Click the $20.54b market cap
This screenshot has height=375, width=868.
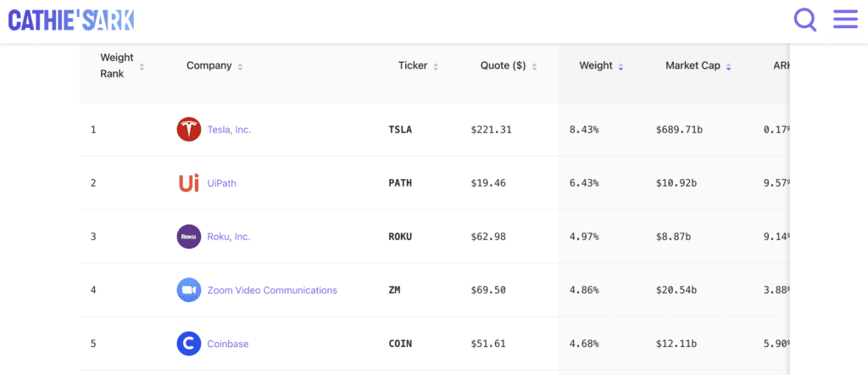(676, 289)
